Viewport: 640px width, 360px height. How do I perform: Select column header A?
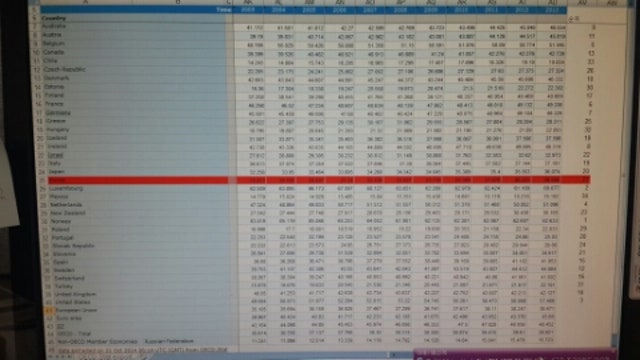(x=86, y=2)
